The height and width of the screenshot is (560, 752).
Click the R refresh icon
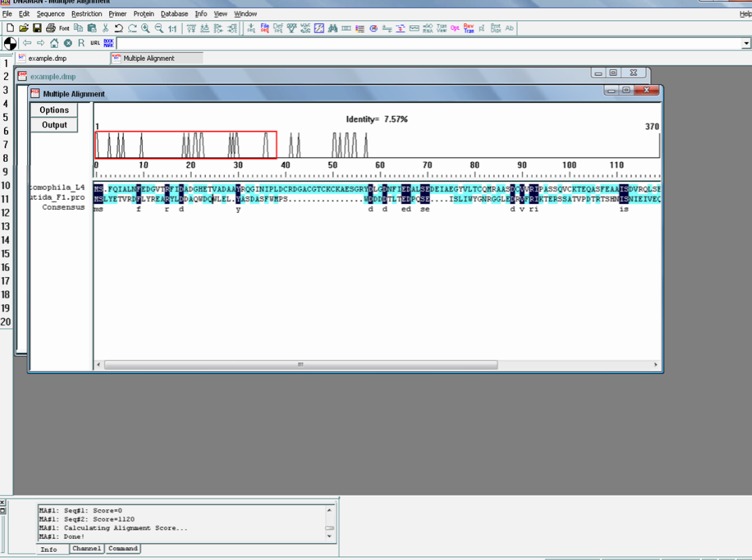pyautogui.click(x=81, y=43)
